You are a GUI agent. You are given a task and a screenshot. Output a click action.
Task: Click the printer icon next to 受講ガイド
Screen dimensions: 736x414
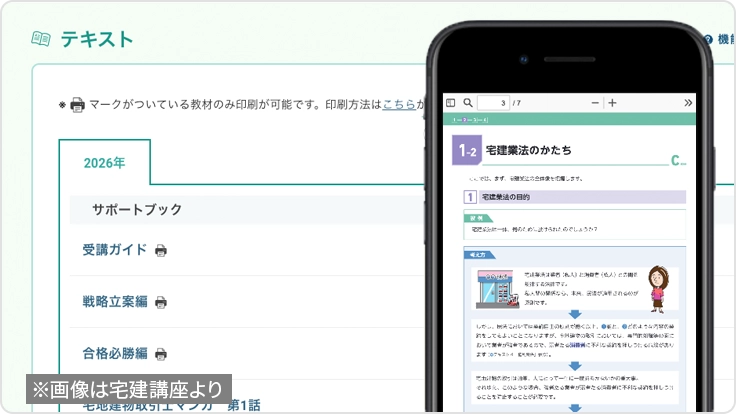pos(161,251)
